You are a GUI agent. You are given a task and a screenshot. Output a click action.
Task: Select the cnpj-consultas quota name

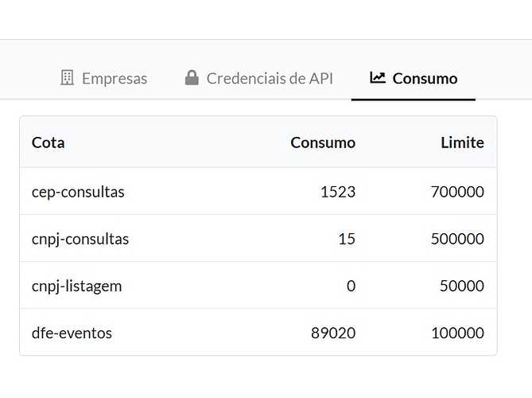80,239
